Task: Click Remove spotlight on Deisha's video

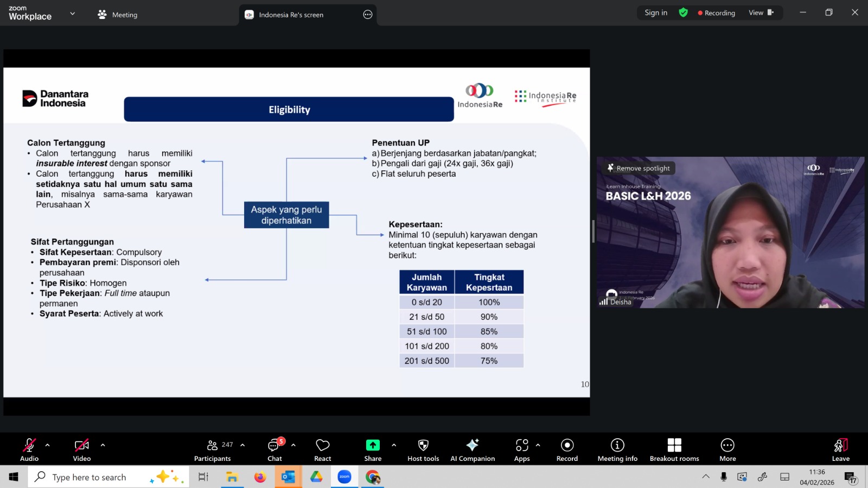Action: click(x=638, y=168)
